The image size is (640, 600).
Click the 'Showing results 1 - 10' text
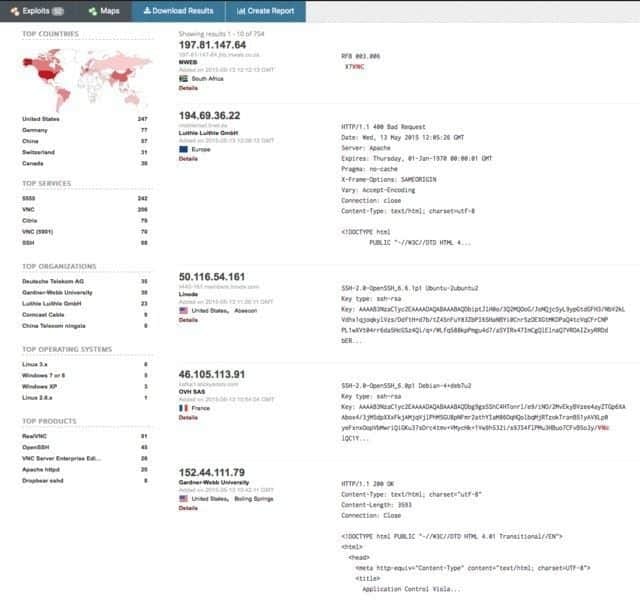pos(221,33)
